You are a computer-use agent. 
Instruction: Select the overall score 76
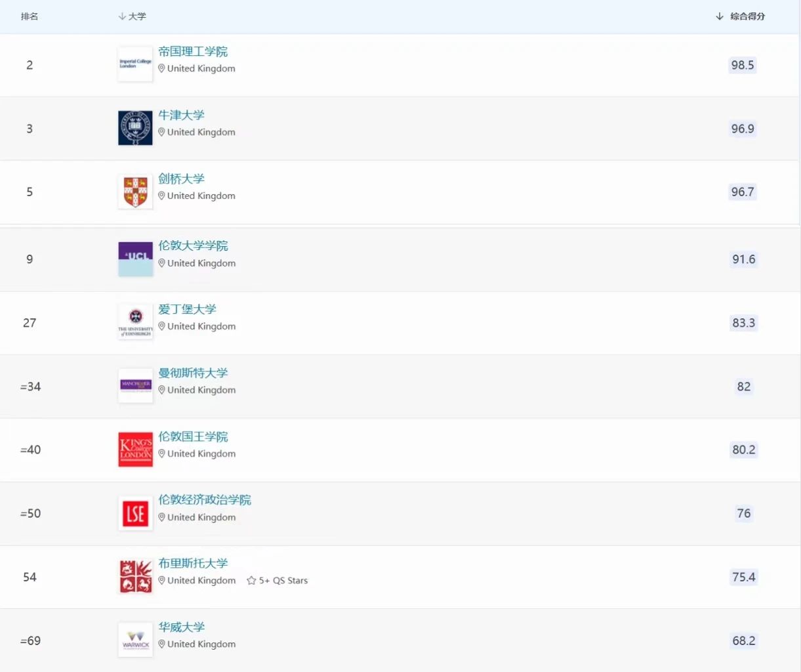click(x=744, y=513)
